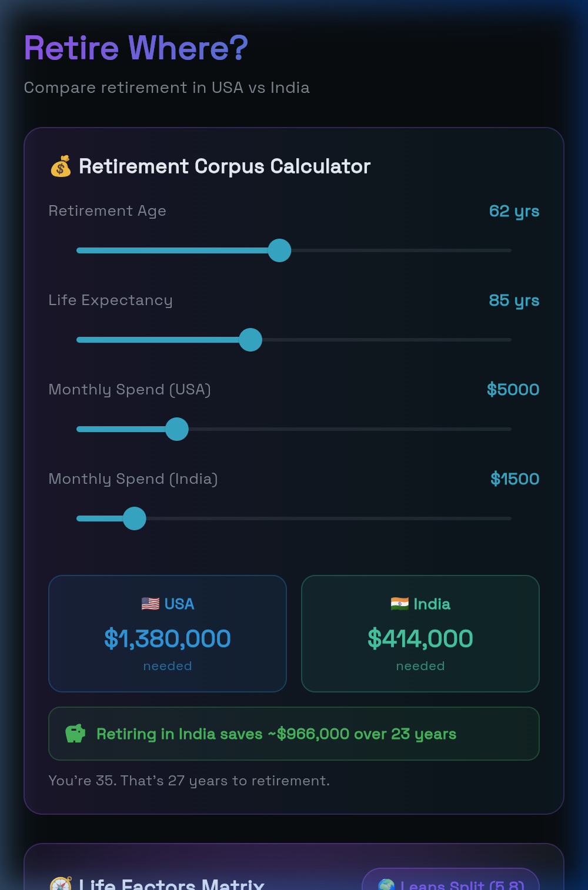Click the Retirement Age slider thumb
The image size is (588, 890).
tap(280, 250)
